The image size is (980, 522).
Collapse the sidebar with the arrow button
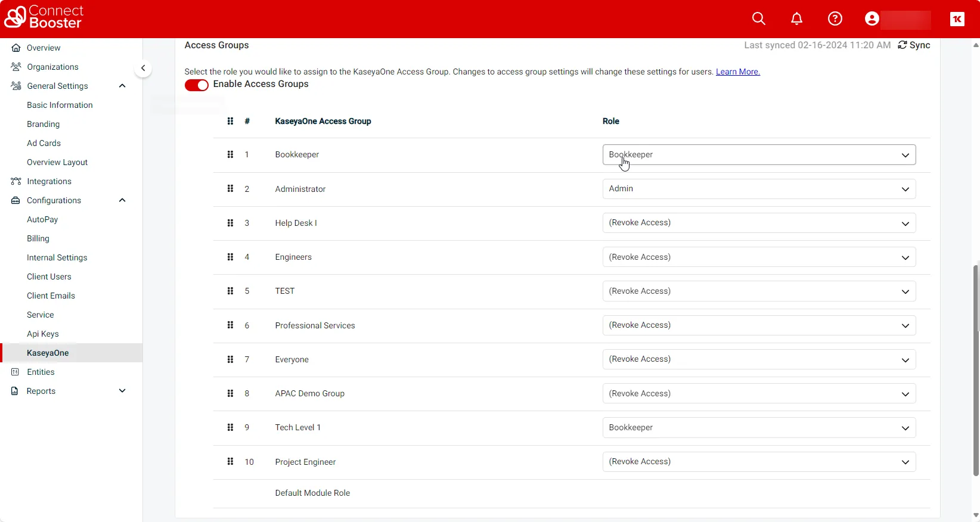143,68
